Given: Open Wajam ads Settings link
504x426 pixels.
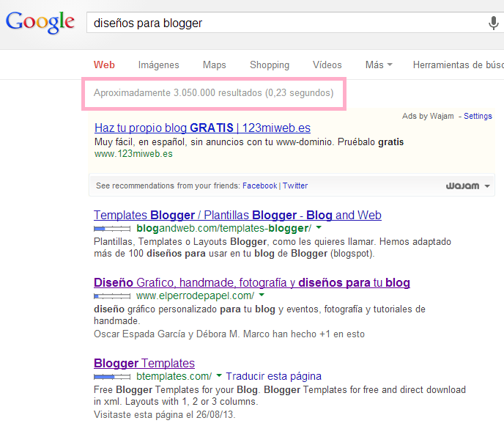Looking at the screenshot, I should (478, 116).
